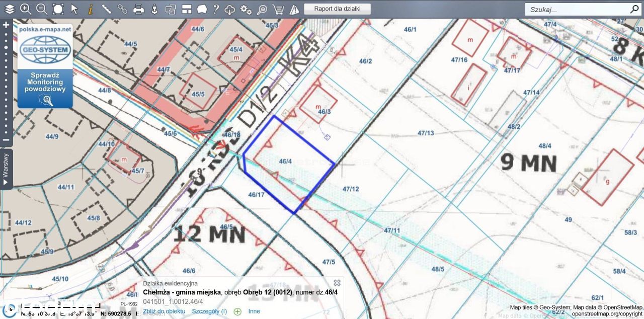Choose the ruler measurement tool
The height and width of the screenshot is (319, 644).
coord(106,9)
